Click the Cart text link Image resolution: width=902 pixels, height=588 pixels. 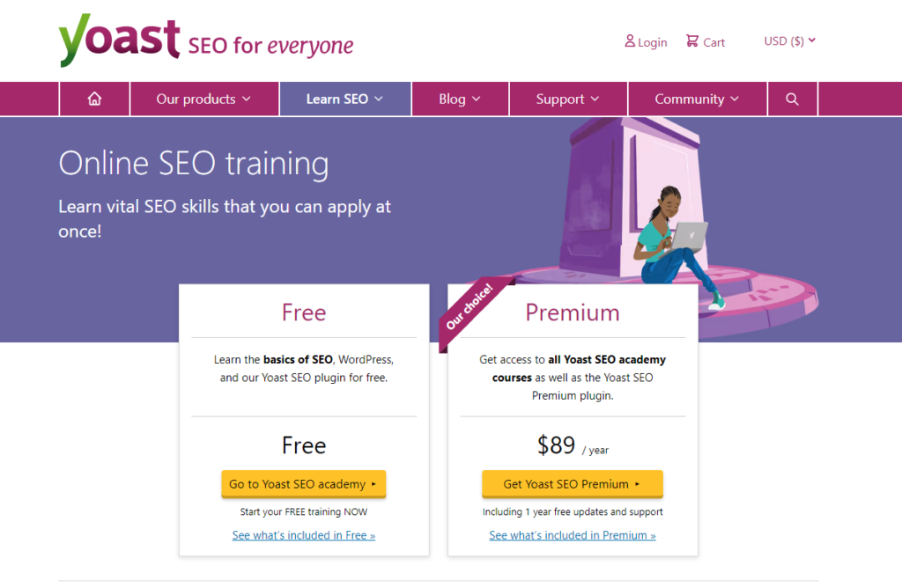714,42
